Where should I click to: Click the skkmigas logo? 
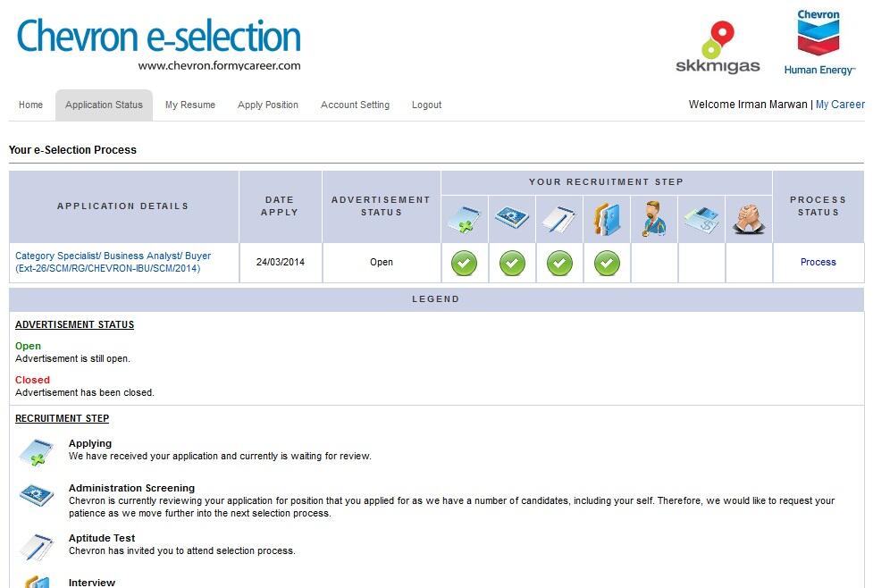tap(718, 47)
